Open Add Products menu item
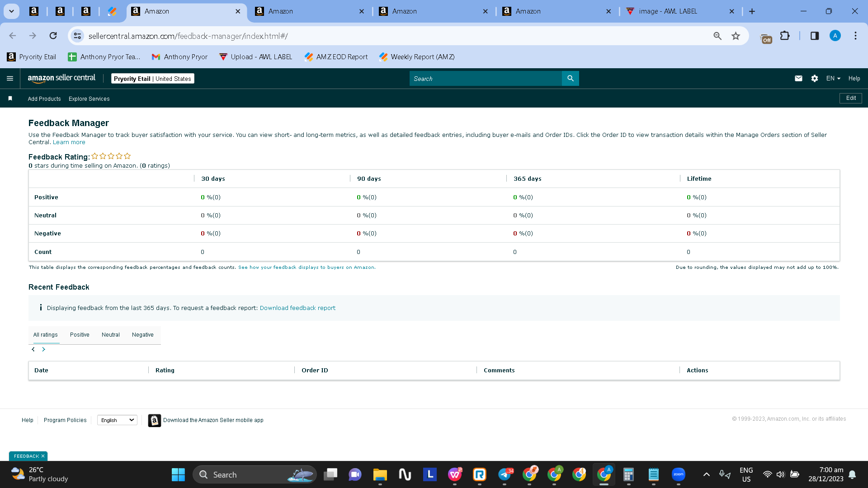The width and height of the screenshot is (868, 488). 44,99
